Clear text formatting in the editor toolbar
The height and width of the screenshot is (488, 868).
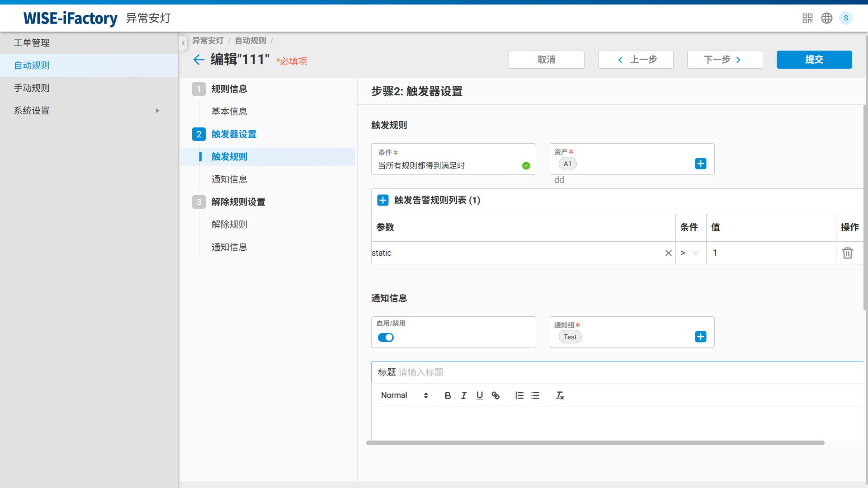[x=560, y=396]
